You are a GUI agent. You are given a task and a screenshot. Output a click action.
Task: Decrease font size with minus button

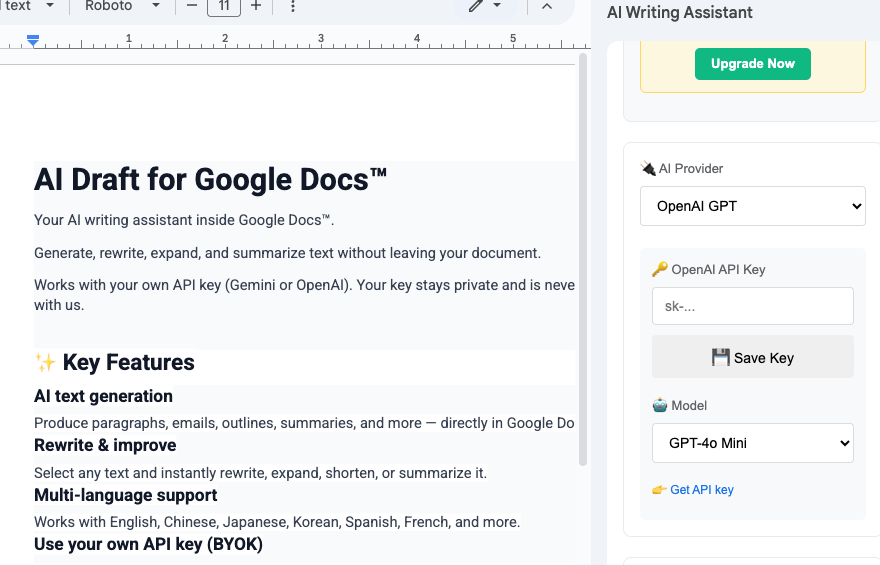coord(192,6)
